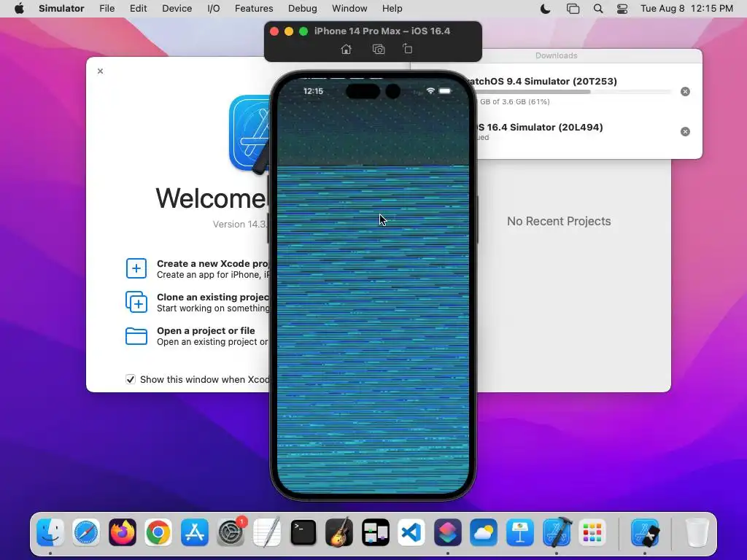Open the Apple menu

[19, 9]
